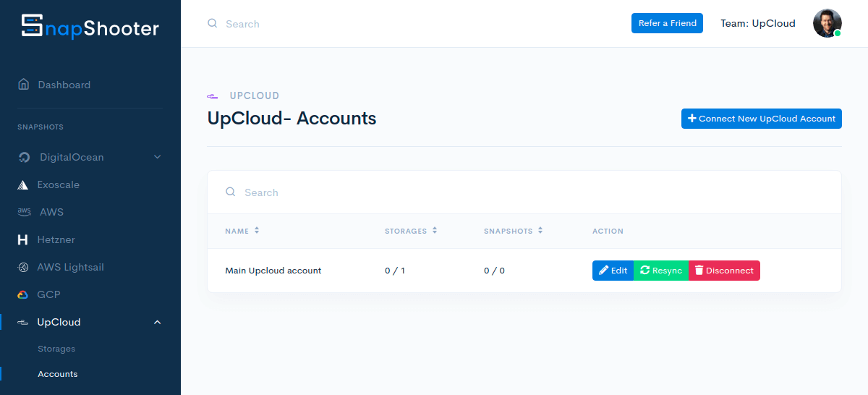Screen dimensions: 868x395
Task: Click the DigitalOcean icon
Action: [25, 158]
